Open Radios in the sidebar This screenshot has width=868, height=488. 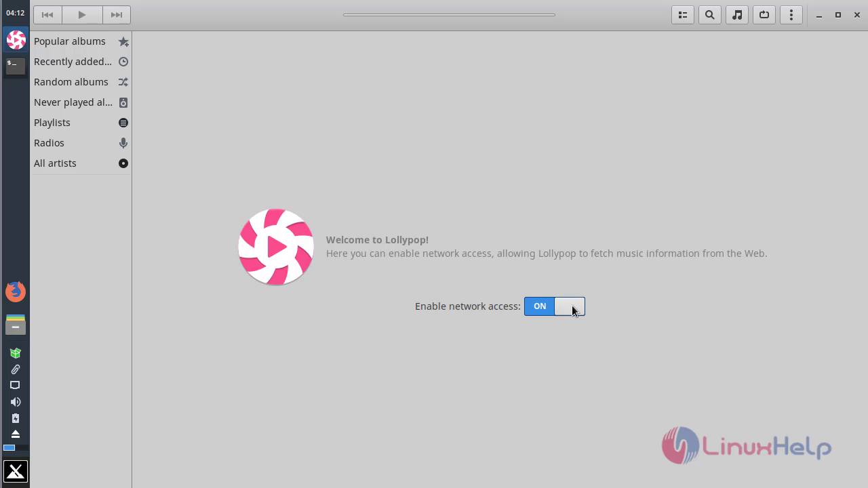point(81,143)
